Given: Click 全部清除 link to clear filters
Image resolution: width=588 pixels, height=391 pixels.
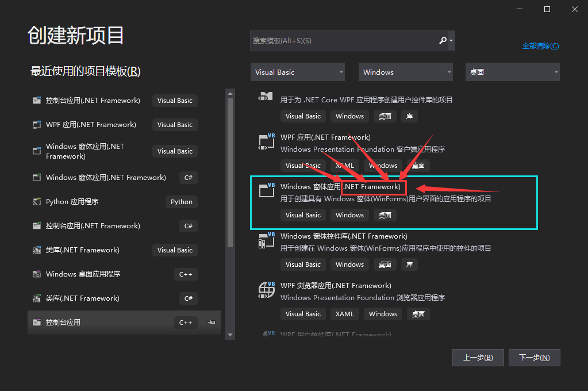Looking at the screenshot, I should 540,46.
